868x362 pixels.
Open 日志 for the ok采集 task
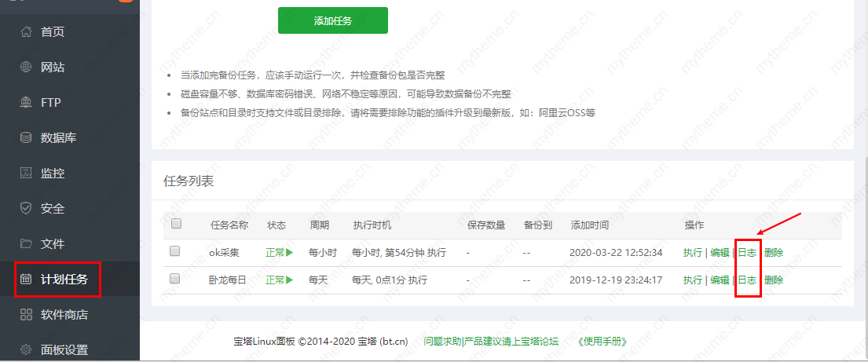pyautogui.click(x=747, y=253)
